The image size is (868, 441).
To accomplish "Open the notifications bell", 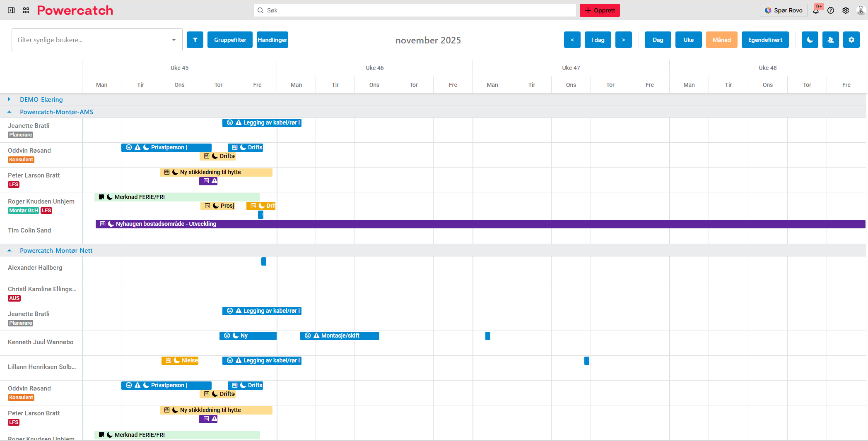I will click(x=816, y=11).
